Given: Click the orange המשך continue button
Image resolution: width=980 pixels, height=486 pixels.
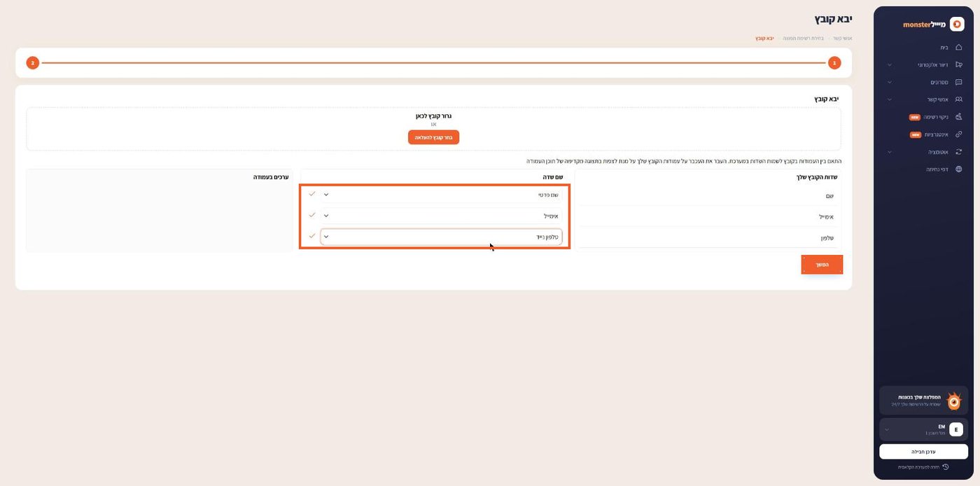Looking at the screenshot, I should (x=822, y=265).
